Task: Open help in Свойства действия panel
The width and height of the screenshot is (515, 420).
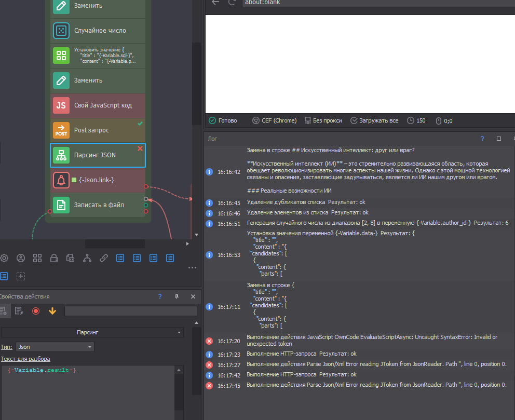Action: (160, 296)
